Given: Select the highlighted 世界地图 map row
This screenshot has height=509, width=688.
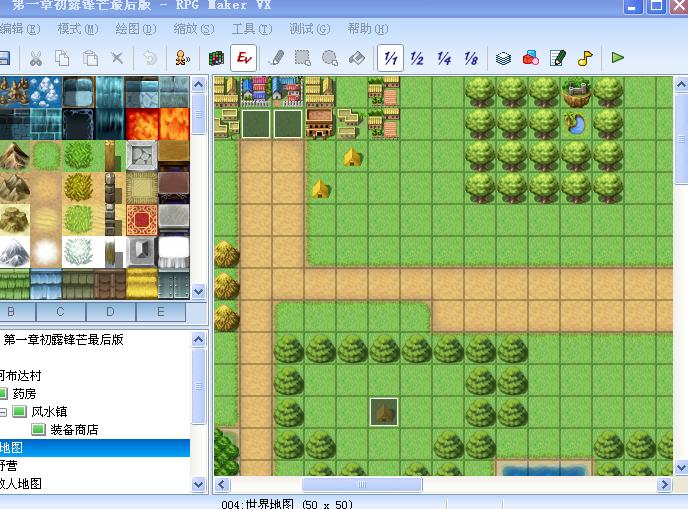Looking at the screenshot, I should [x=95, y=448].
